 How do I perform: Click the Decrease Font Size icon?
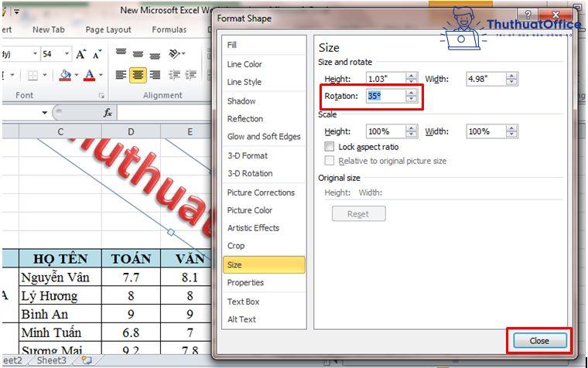tap(97, 55)
